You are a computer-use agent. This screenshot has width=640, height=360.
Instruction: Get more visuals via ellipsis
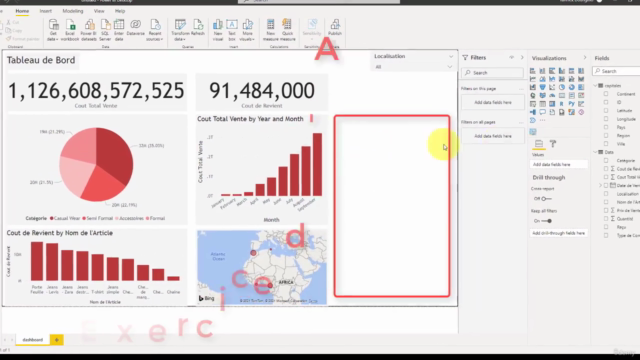click(x=542, y=120)
